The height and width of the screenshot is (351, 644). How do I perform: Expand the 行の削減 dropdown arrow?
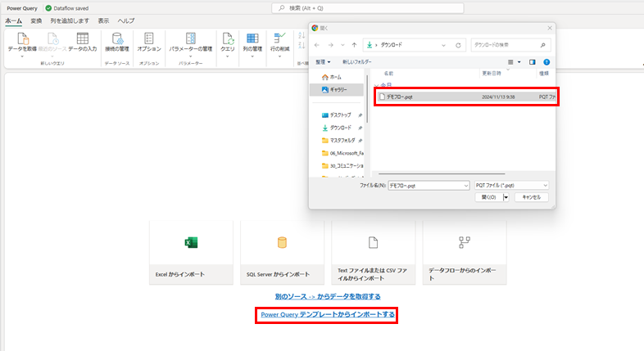point(279,56)
